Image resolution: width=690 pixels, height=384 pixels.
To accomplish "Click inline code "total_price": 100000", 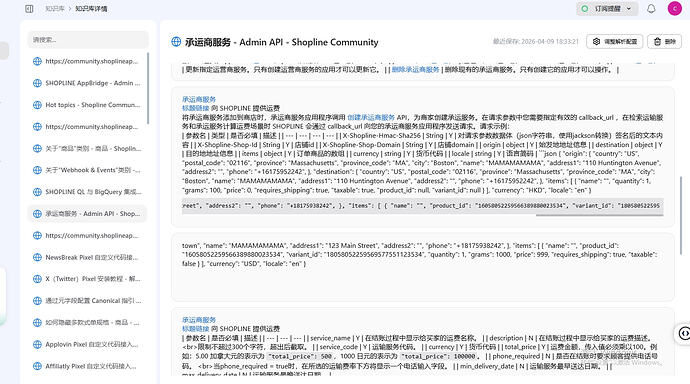I will 438,356.
